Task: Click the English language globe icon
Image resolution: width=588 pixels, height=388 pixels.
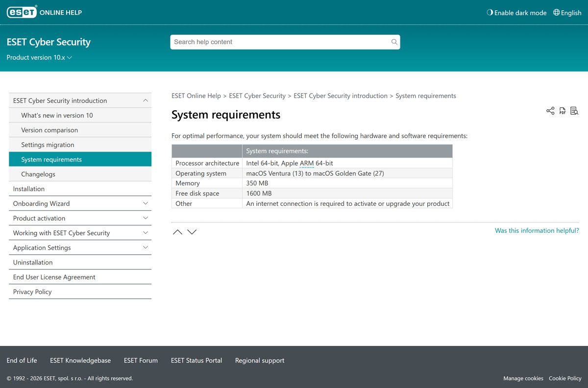Action: pos(556,13)
